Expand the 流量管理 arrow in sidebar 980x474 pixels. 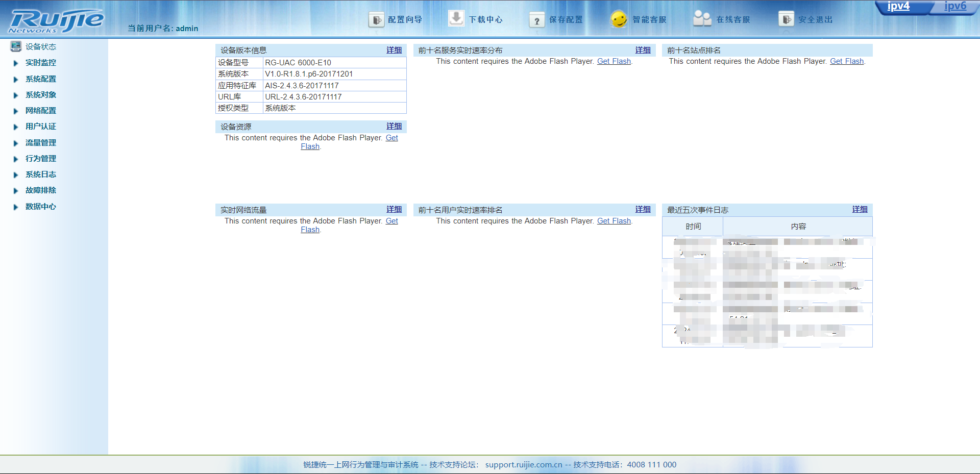16,143
